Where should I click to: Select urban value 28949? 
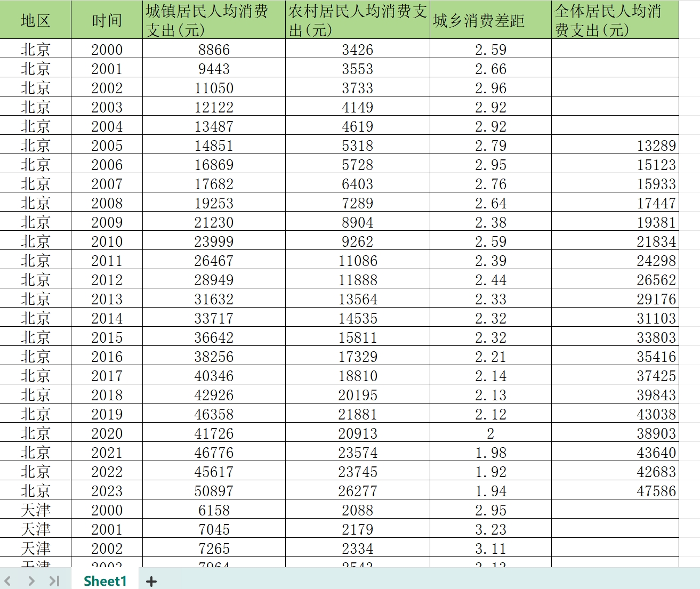pos(214,279)
